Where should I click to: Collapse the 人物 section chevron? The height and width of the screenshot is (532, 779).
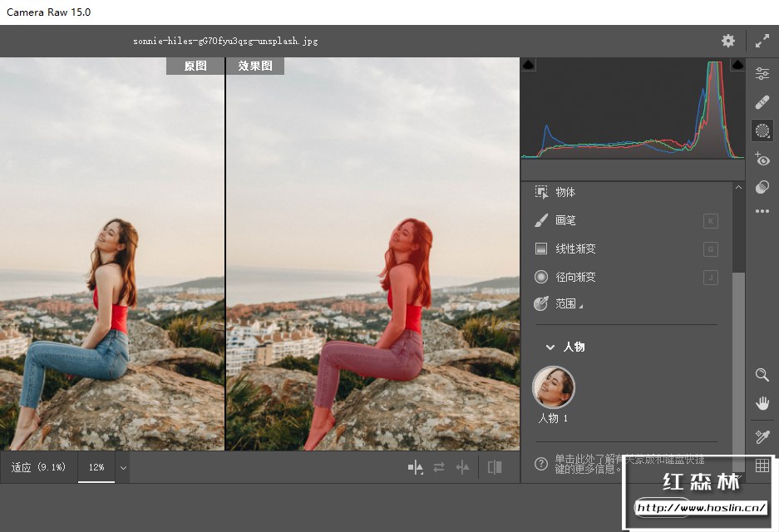click(x=550, y=347)
